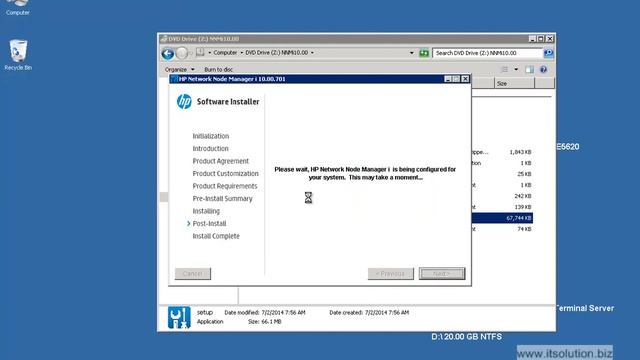This screenshot has width=640, height=360.
Task: Click the 242 KB file row
Action: click(502, 196)
